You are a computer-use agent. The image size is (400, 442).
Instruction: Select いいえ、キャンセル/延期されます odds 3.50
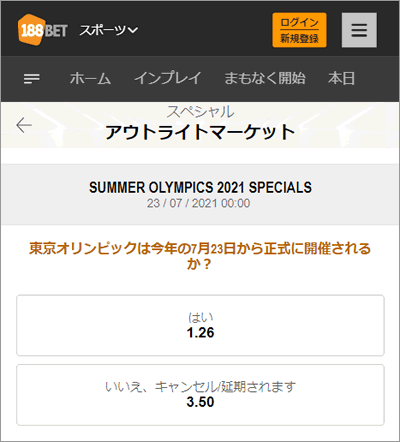pyautogui.click(x=200, y=395)
